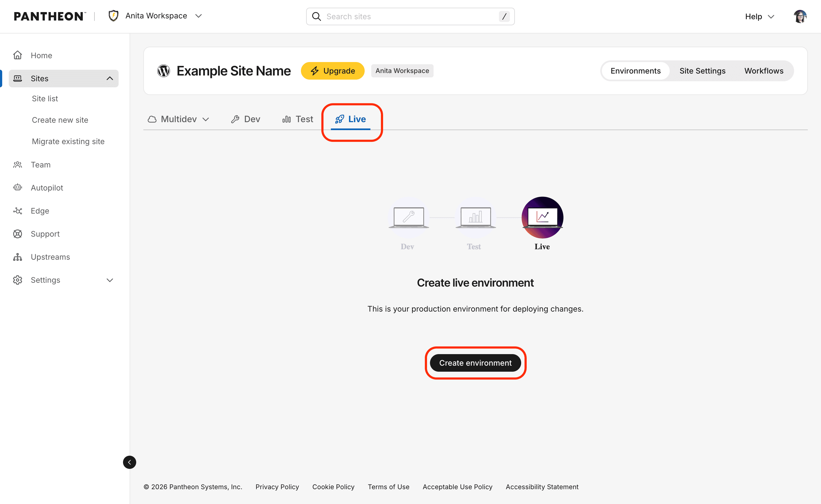Image resolution: width=821 pixels, height=504 pixels.
Task: Switch to Workflows tab
Action: (x=764, y=71)
